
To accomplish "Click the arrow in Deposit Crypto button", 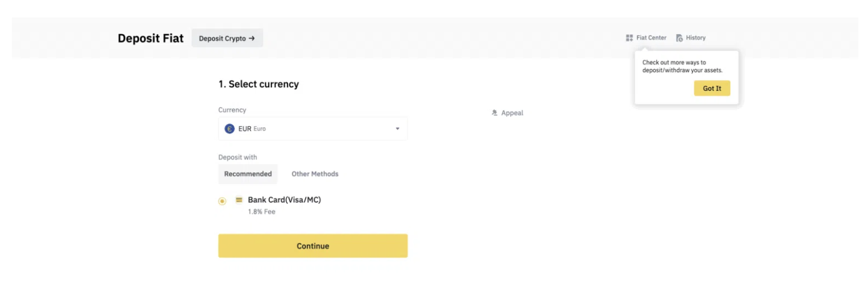I will (x=252, y=39).
